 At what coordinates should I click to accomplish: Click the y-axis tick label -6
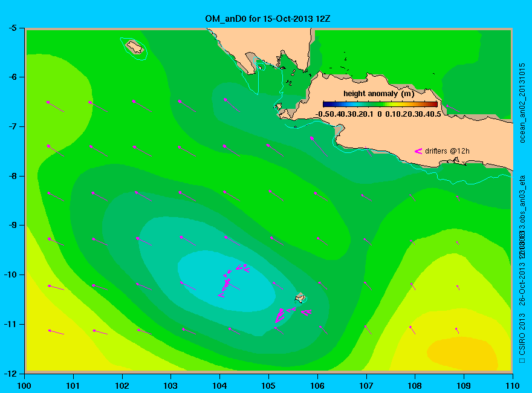coord(11,77)
